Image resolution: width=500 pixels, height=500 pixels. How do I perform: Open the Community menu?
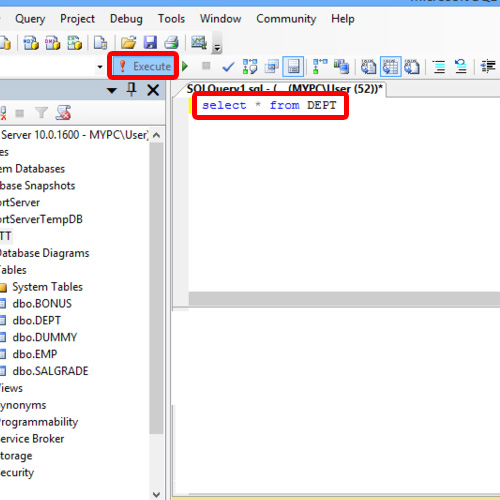point(286,19)
